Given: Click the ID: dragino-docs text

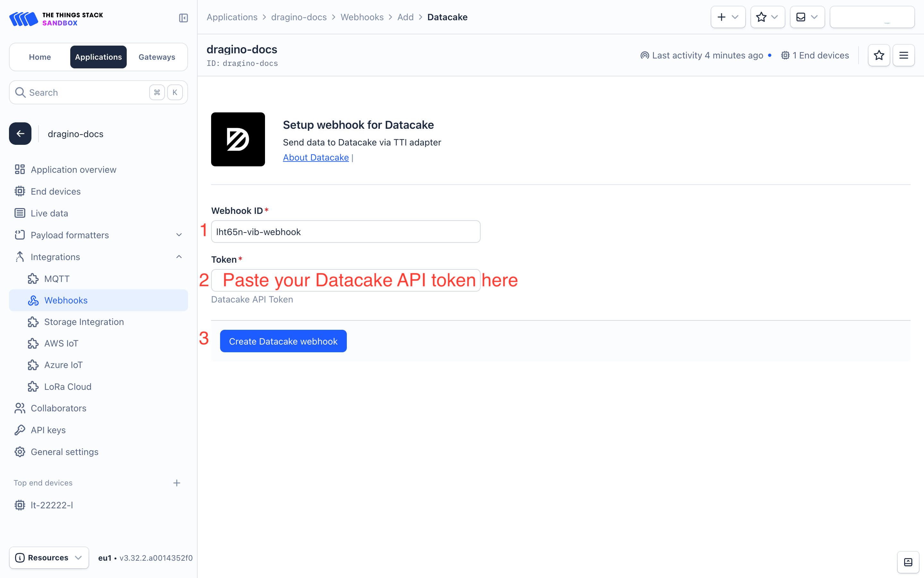Looking at the screenshot, I should point(242,64).
